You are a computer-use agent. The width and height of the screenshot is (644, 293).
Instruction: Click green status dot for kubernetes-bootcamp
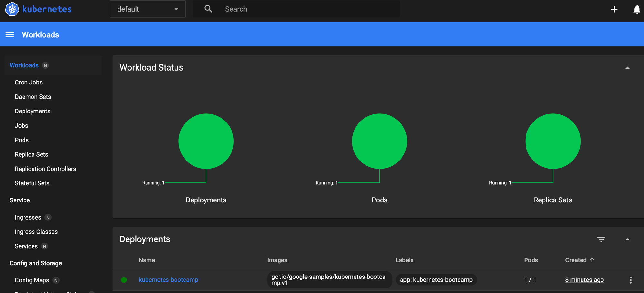coord(124,280)
